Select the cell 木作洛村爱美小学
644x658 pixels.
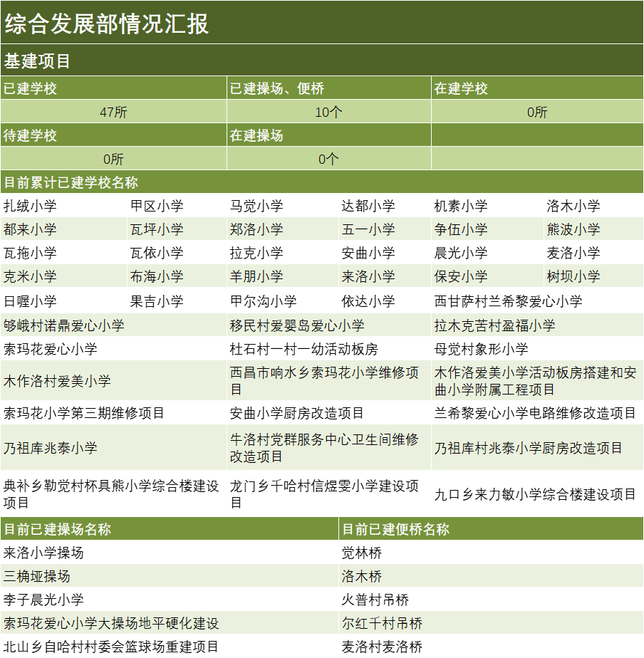[113, 380]
